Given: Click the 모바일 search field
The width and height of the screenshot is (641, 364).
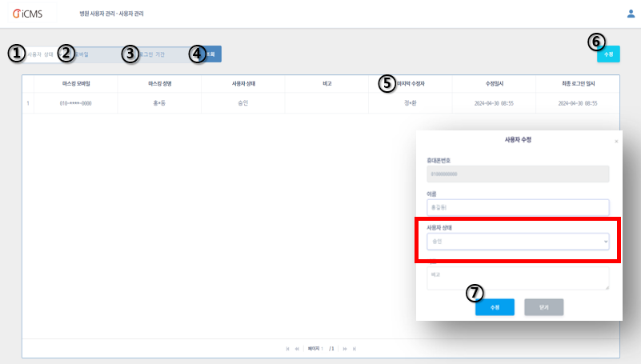Looking at the screenshot, I should (x=96, y=54).
